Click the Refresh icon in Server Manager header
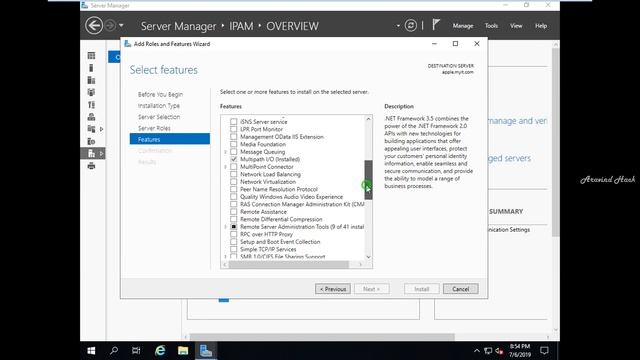Screen dimensions: 640x360 (411, 26)
